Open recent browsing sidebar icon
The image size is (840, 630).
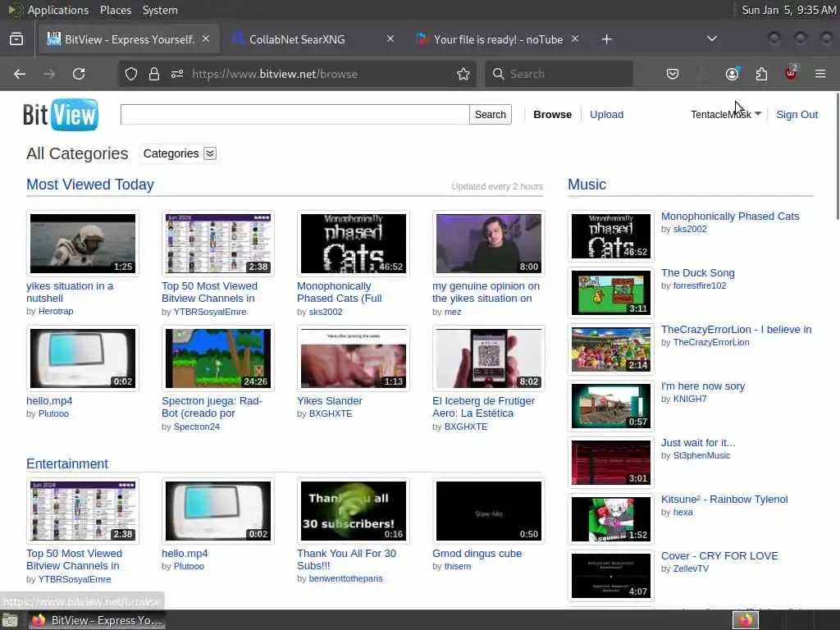click(x=16, y=39)
